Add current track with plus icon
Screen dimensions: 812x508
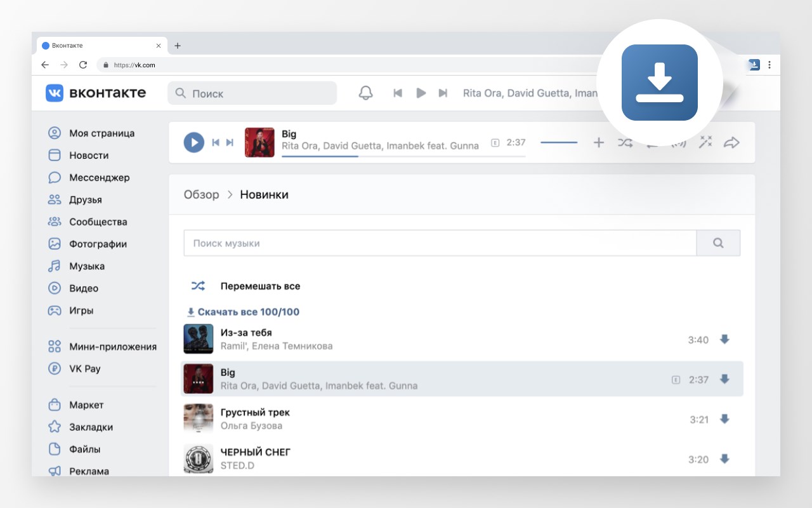(x=598, y=142)
